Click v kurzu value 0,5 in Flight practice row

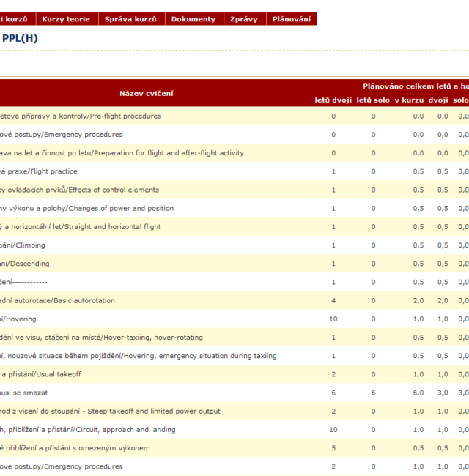click(418, 171)
